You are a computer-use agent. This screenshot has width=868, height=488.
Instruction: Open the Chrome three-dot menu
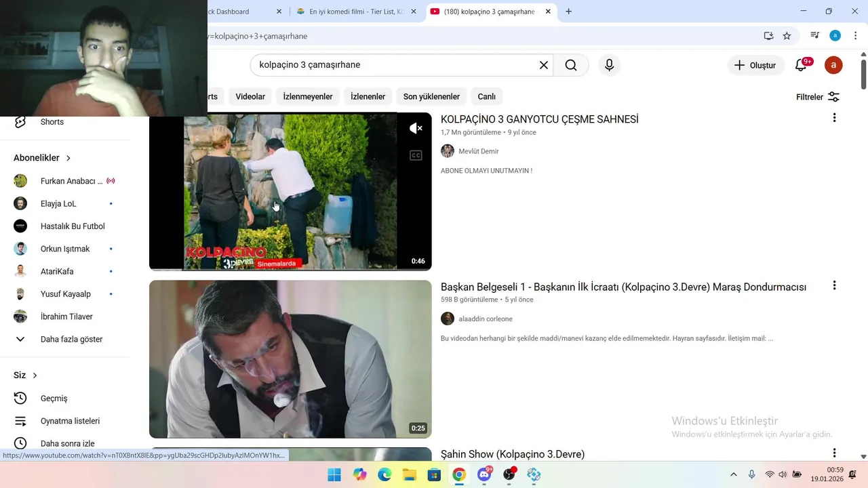pyautogui.click(x=855, y=36)
